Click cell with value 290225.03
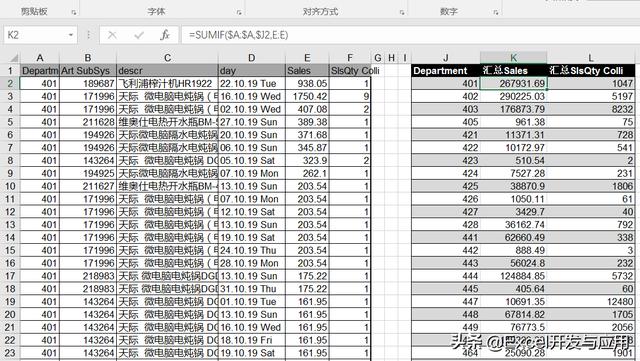This screenshot has height=361, width=640. (x=513, y=96)
